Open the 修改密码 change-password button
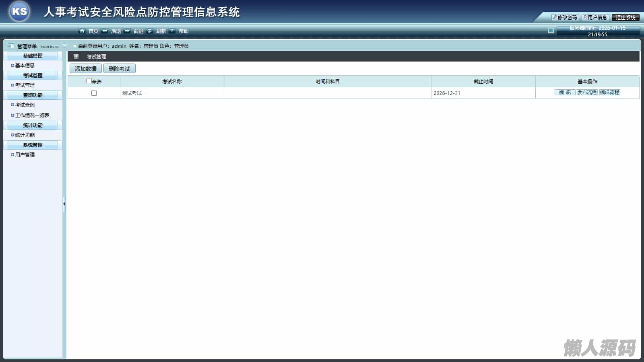 565,18
